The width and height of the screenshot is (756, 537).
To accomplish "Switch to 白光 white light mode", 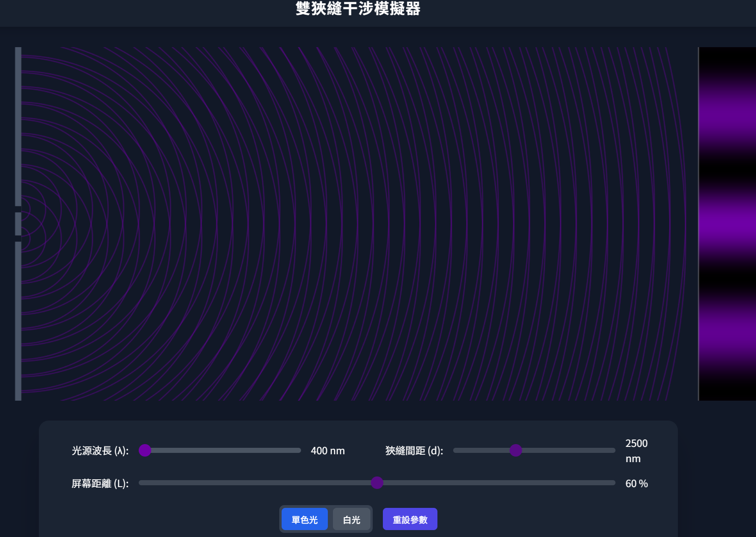I will tap(351, 519).
